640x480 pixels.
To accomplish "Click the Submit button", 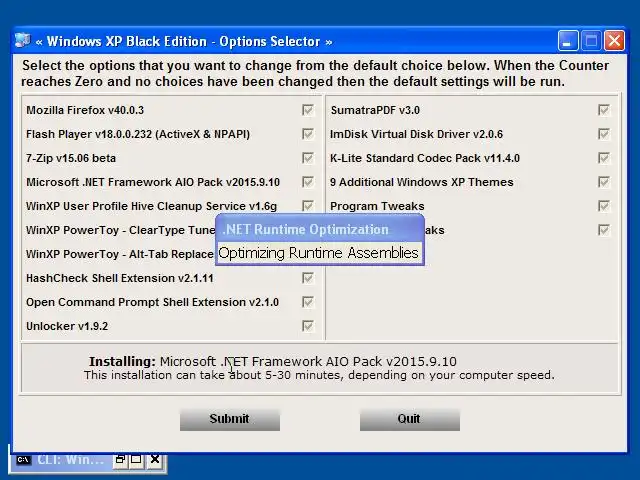I will [x=230, y=419].
